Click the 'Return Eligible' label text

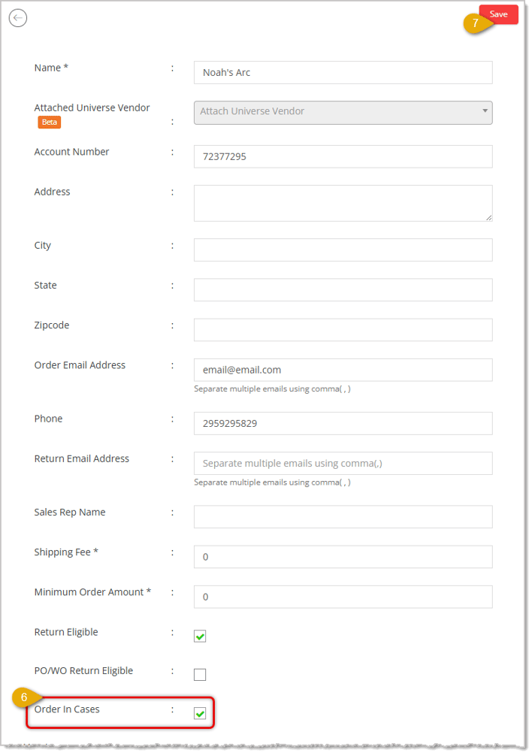click(66, 633)
